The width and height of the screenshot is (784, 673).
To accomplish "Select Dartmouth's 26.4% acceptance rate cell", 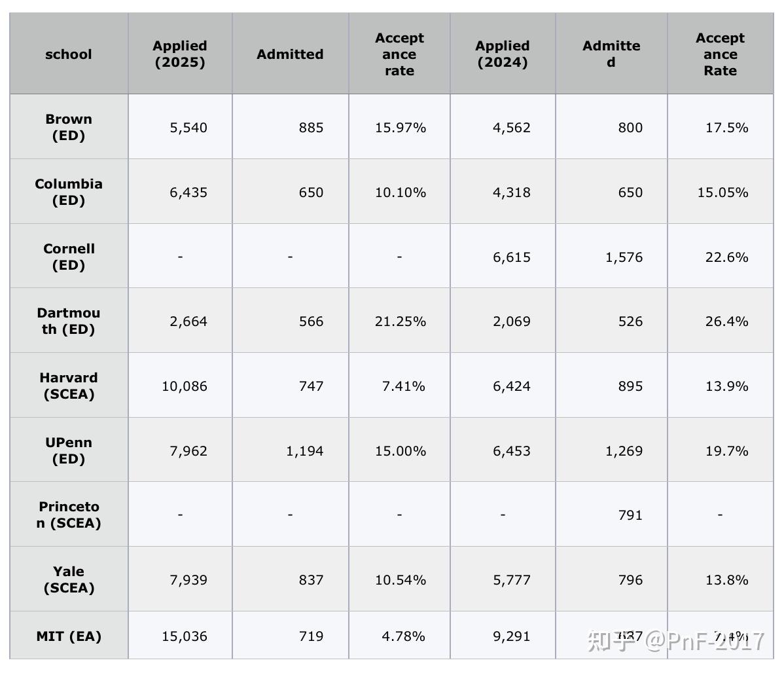I will (726, 321).
